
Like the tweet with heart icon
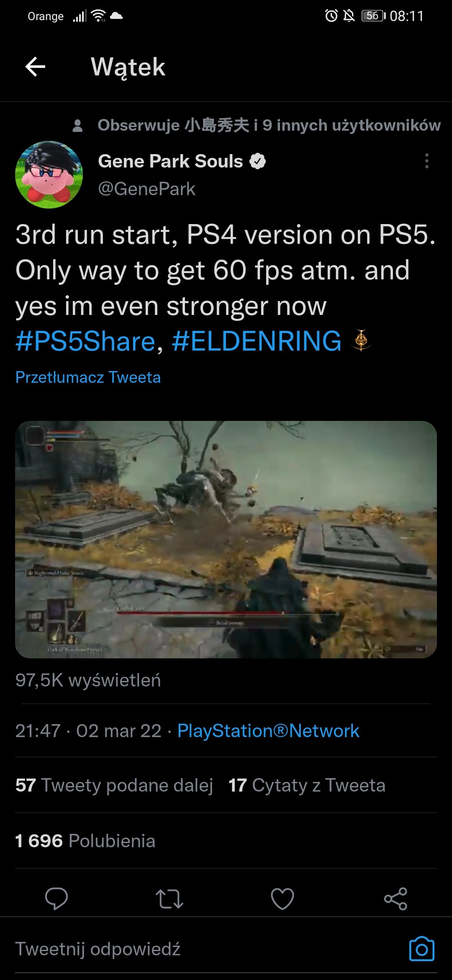coord(282,898)
